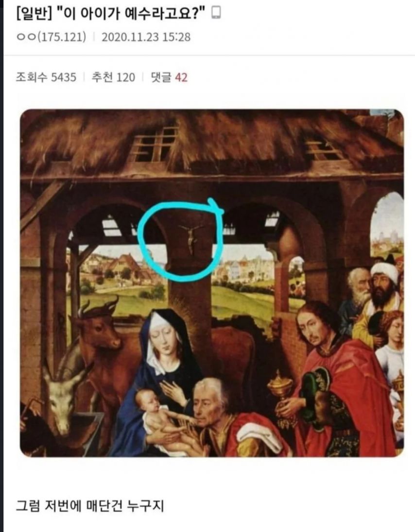Click the golden chalice held by the red-robed man
415x532 pixels.
click(x=280, y=387)
